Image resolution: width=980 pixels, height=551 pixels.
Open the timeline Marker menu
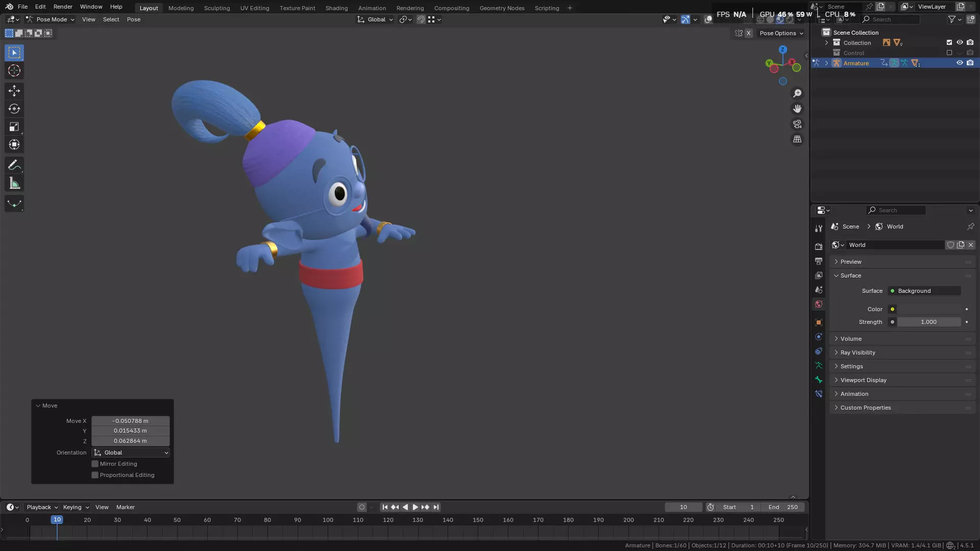pos(126,507)
